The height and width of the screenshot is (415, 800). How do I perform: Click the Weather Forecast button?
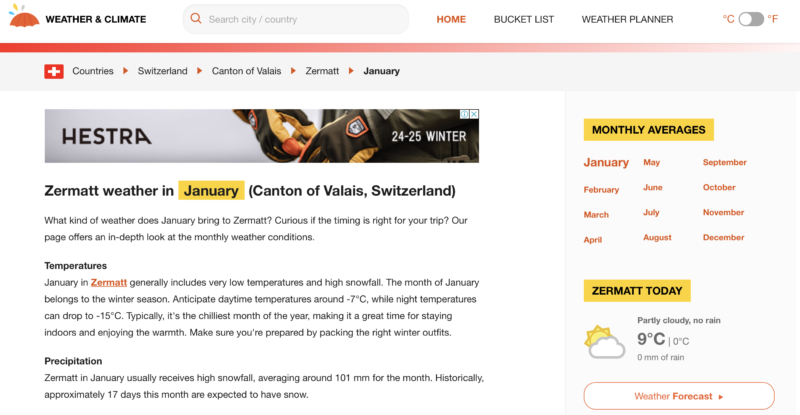click(679, 396)
